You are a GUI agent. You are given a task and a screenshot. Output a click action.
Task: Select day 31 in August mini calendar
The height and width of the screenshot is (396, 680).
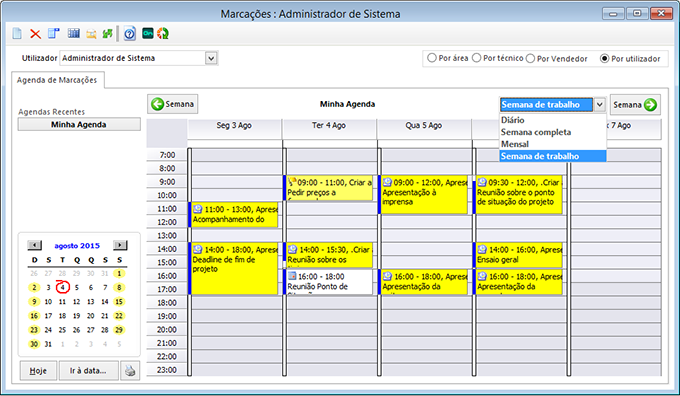pyautogui.click(x=48, y=344)
